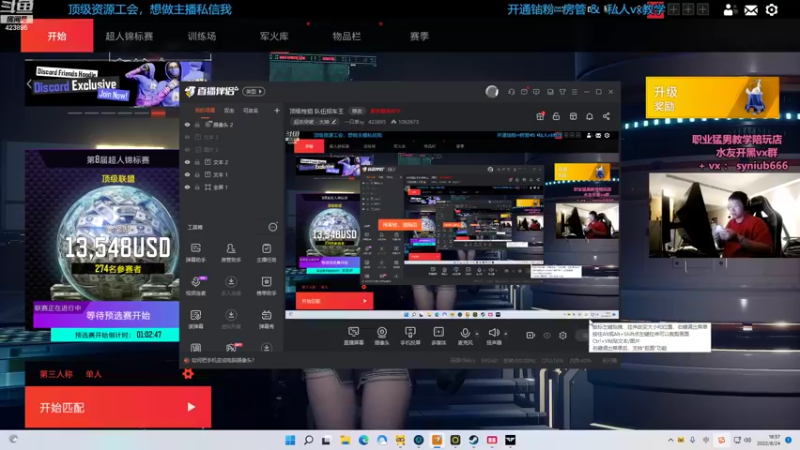Switch to game 开始 tab

pos(57,36)
